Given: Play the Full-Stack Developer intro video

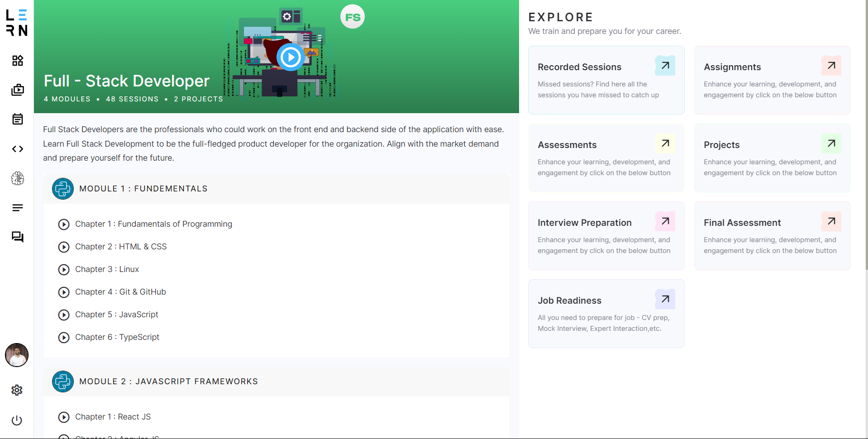Looking at the screenshot, I should coord(290,57).
